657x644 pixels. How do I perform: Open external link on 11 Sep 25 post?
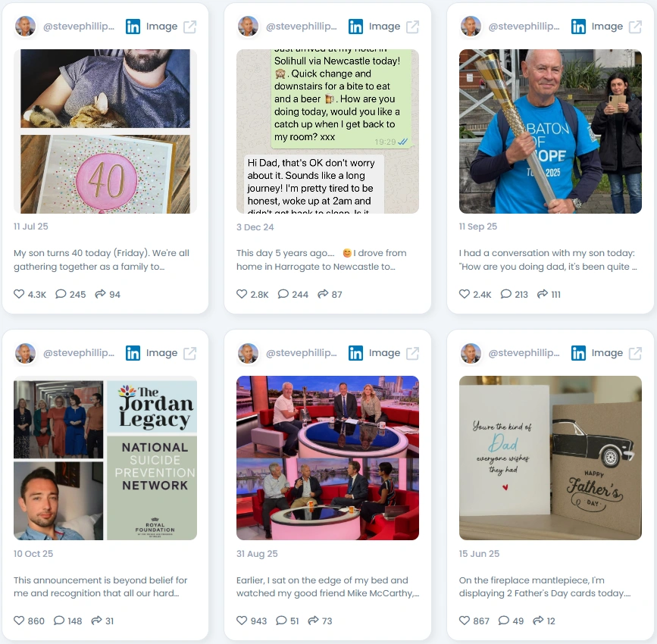pos(635,27)
